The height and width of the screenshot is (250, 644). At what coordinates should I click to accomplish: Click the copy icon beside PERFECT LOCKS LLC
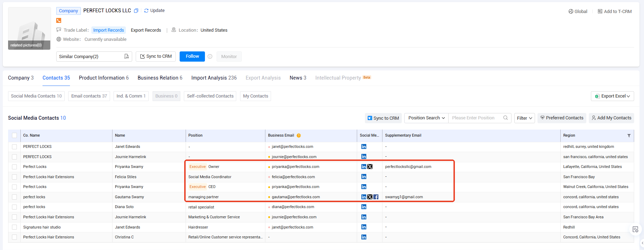[x=136, y=11]
